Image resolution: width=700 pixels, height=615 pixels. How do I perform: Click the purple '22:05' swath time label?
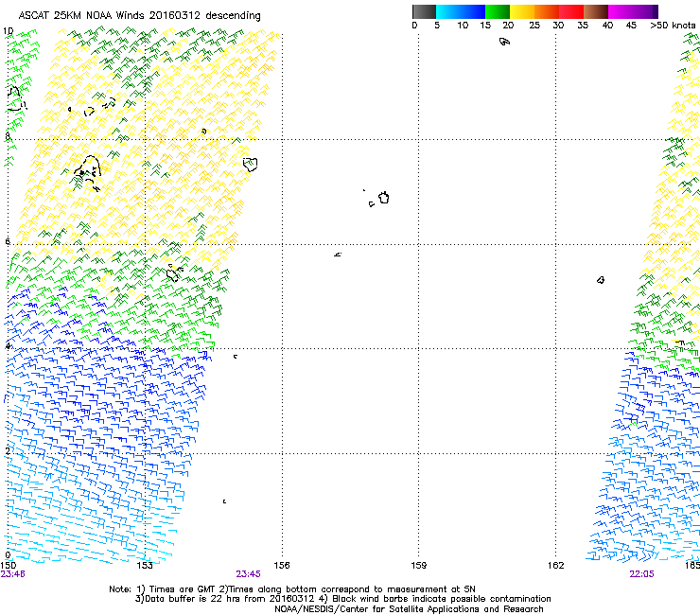tap(641, 574)
